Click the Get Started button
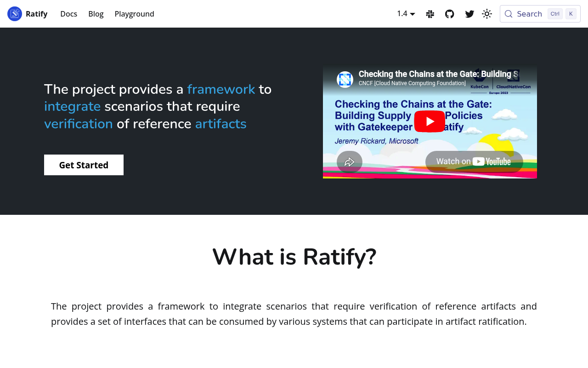588x368 pixels. (84, 165)
